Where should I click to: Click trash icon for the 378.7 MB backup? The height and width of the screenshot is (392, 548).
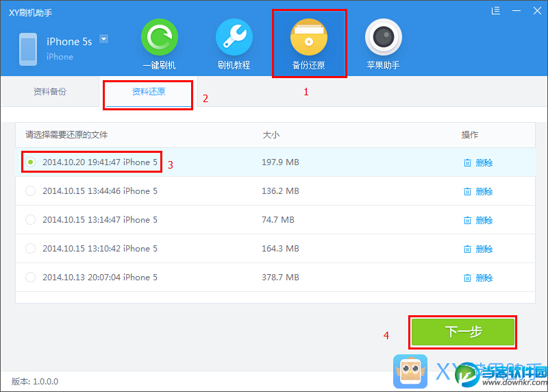click(467, 278)
